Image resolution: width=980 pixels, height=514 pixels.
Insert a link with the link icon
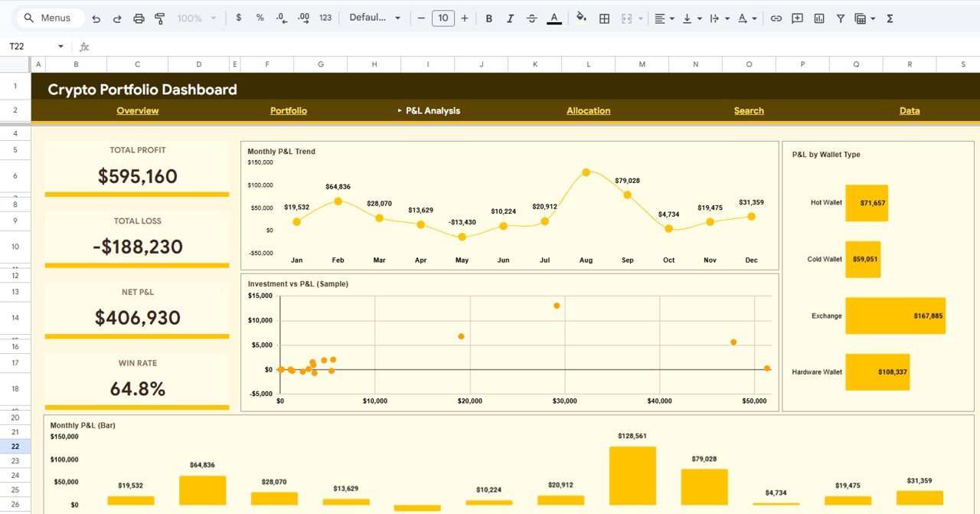point(776,17)
